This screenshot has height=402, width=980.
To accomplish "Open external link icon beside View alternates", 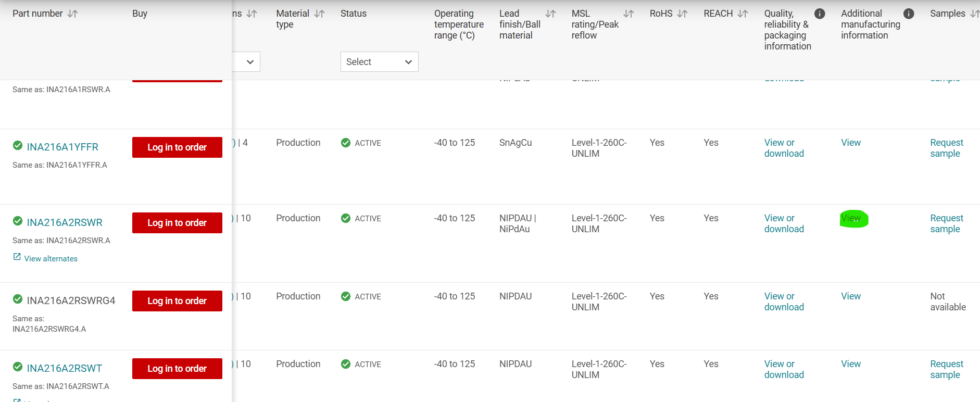I will [17, 257].
